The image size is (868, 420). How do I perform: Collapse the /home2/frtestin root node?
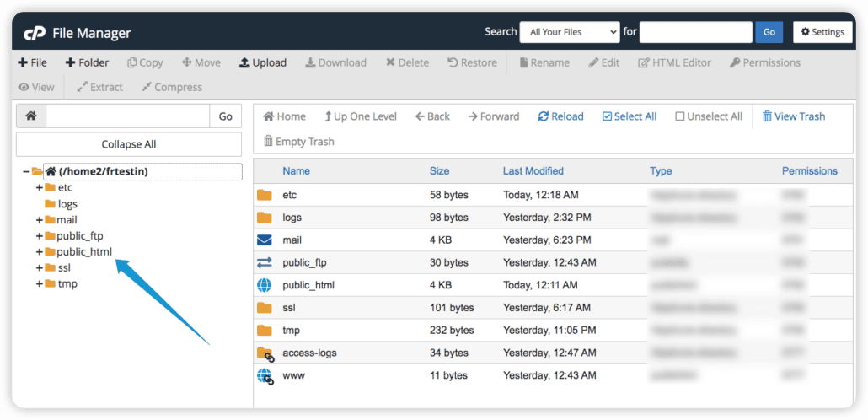(x=26, y=171)
